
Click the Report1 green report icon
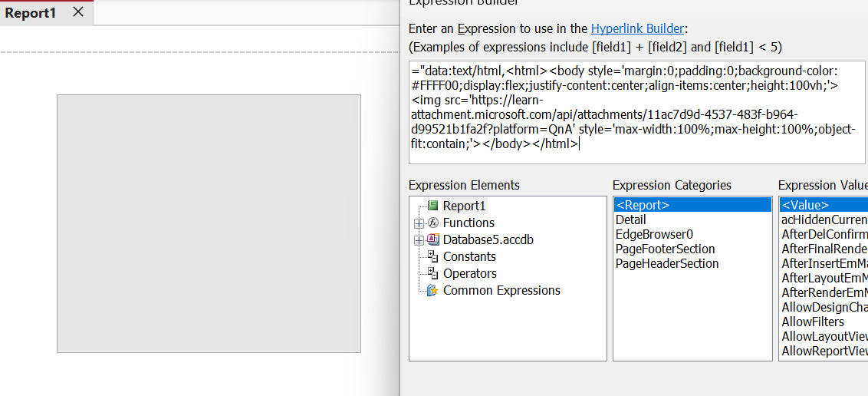tap(433, 206)
